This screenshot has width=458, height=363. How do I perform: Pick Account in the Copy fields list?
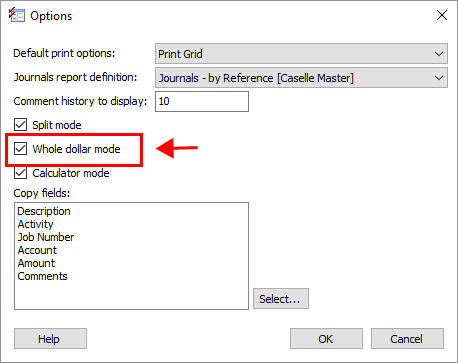tap(37, 250)
